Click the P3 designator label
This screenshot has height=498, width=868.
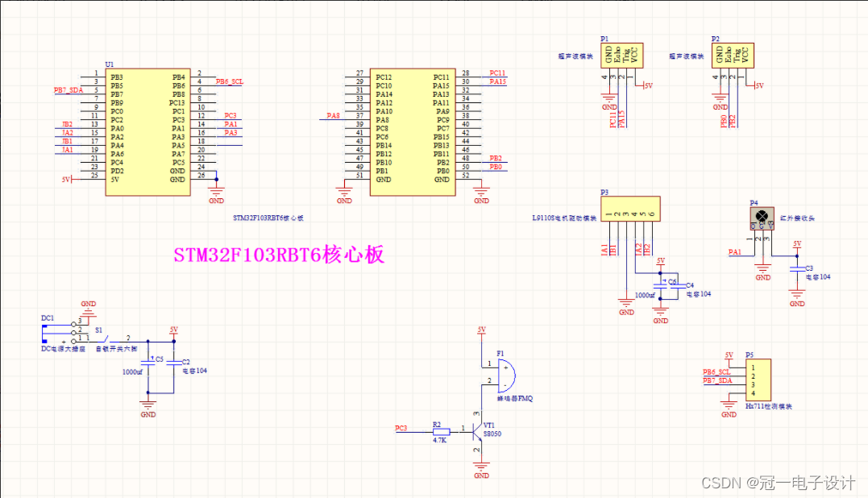pos(604,193)
